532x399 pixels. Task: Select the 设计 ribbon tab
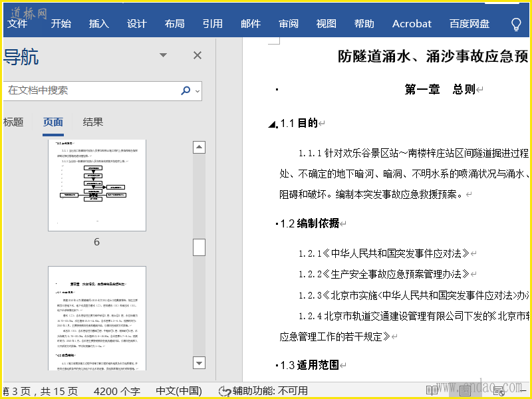(x=137, y=23)
